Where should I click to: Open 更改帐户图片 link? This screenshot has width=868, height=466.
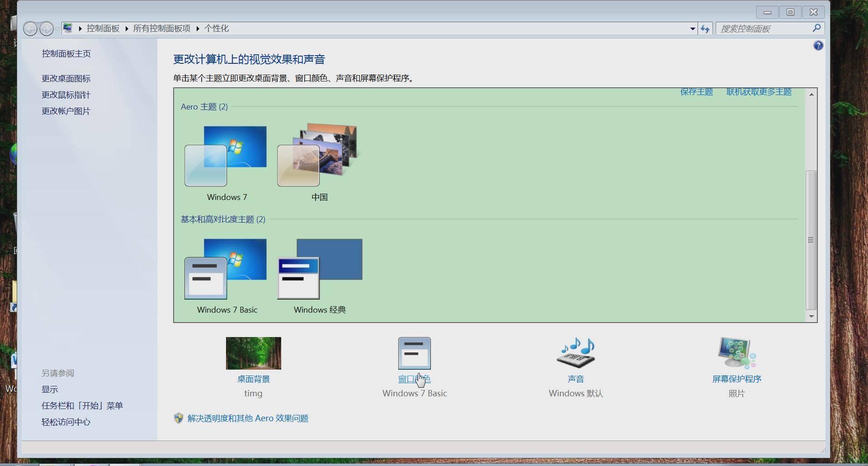(66, 111)
